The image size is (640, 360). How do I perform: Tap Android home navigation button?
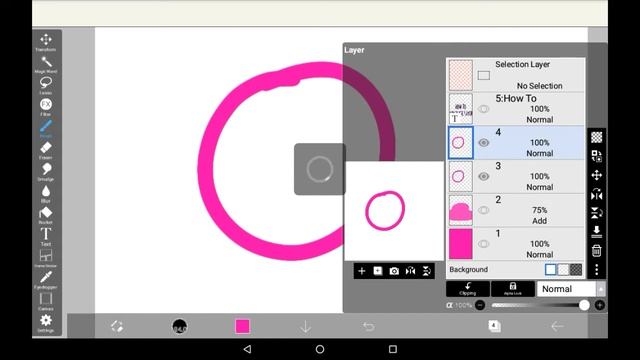tap(320, 349)
